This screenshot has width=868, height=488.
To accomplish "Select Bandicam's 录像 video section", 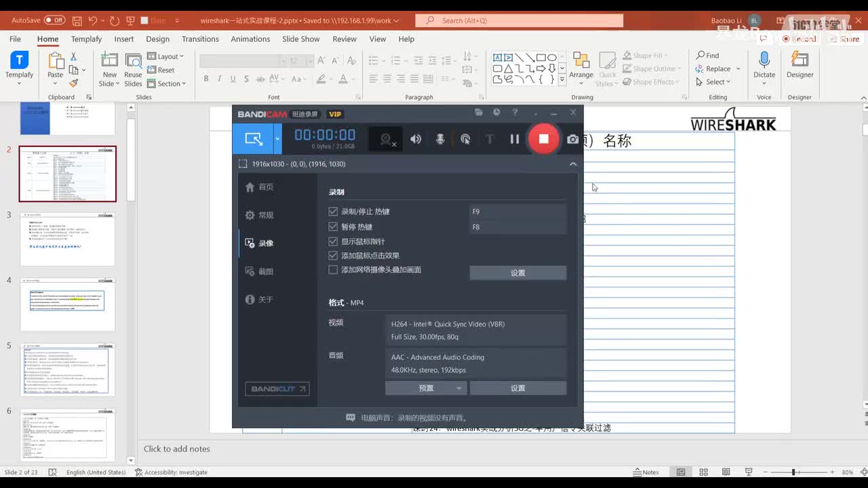I will [260, 243].
